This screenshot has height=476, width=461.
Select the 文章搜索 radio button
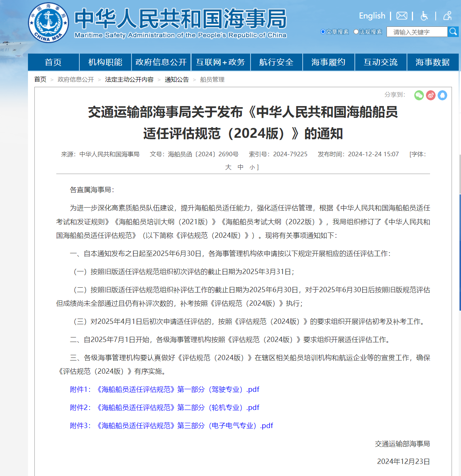point(323,32)
